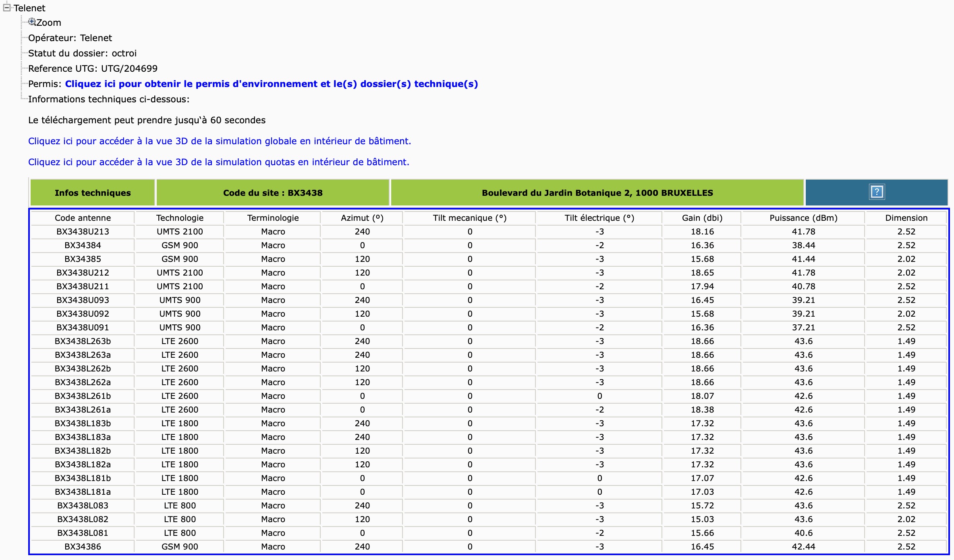
Task: Select Opérateur: Telenet tree row
Action: [70, 38]
